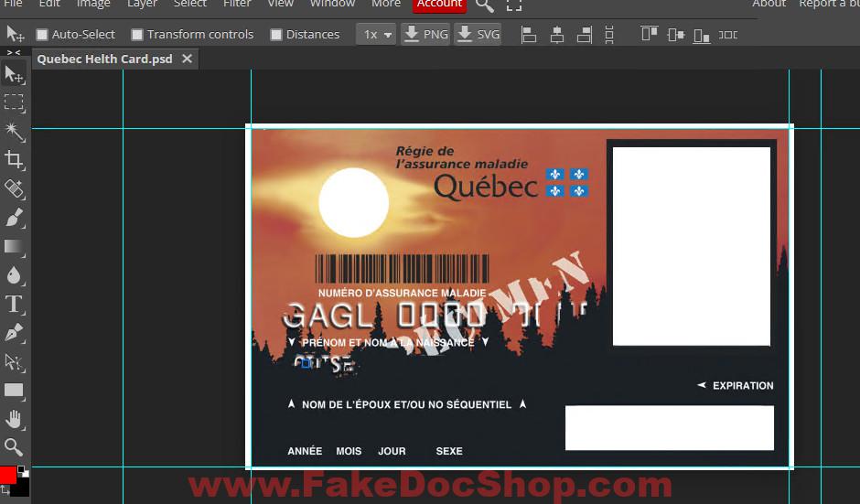
Task: Click the red foreground color swatch
Action: [7, 475]
